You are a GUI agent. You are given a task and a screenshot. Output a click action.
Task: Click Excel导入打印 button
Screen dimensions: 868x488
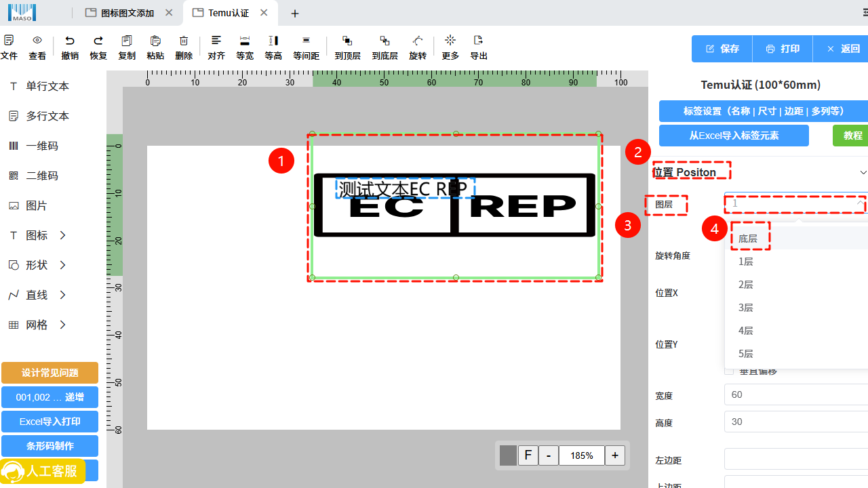coord(50,422)
